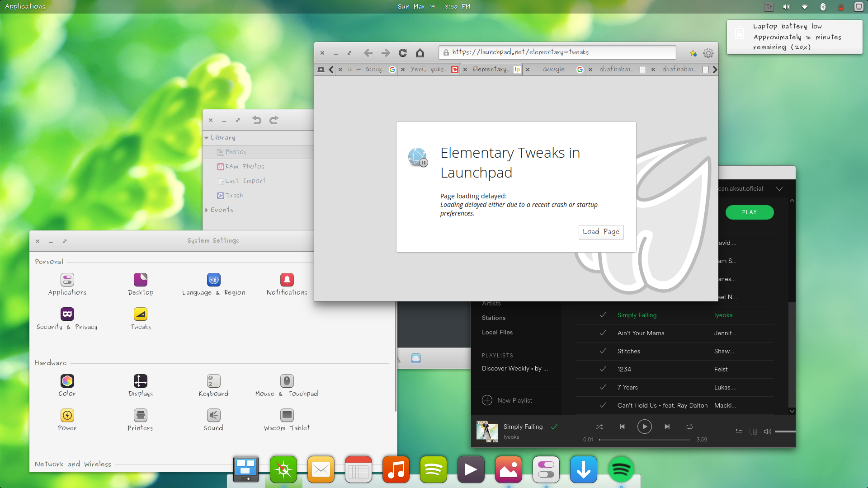Click the Load Page button
868x488 pixels.
(601, 232)
